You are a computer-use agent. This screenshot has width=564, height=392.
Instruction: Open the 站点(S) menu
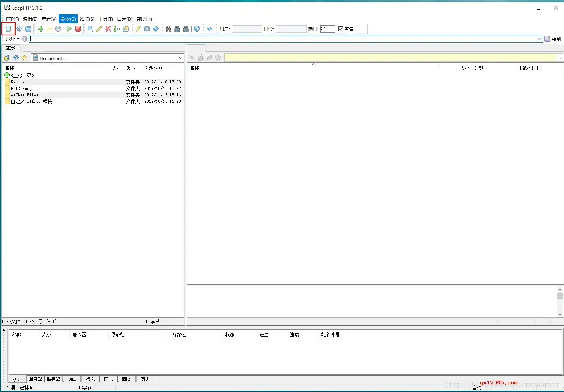[87, 19]
